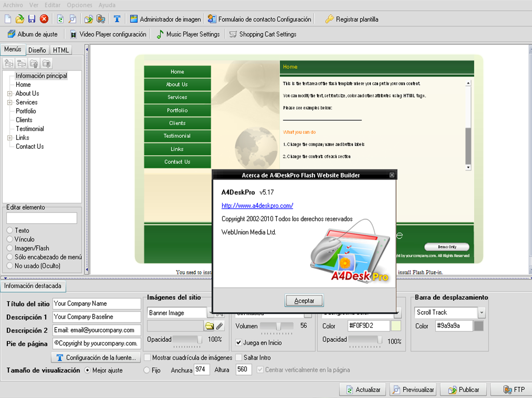Switch to the HTML tab

pyautogui.click(x=61, y=50)
